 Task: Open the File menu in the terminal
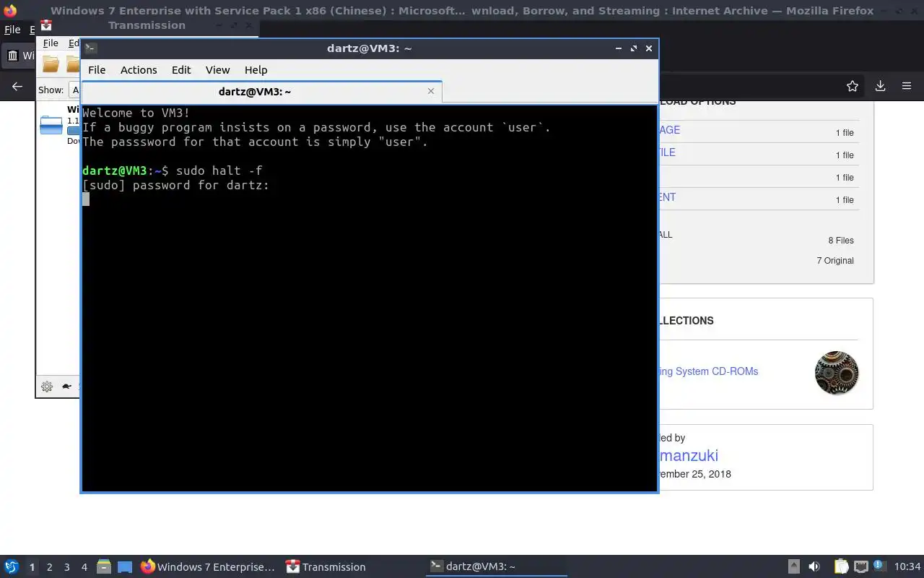coord(97,70)
